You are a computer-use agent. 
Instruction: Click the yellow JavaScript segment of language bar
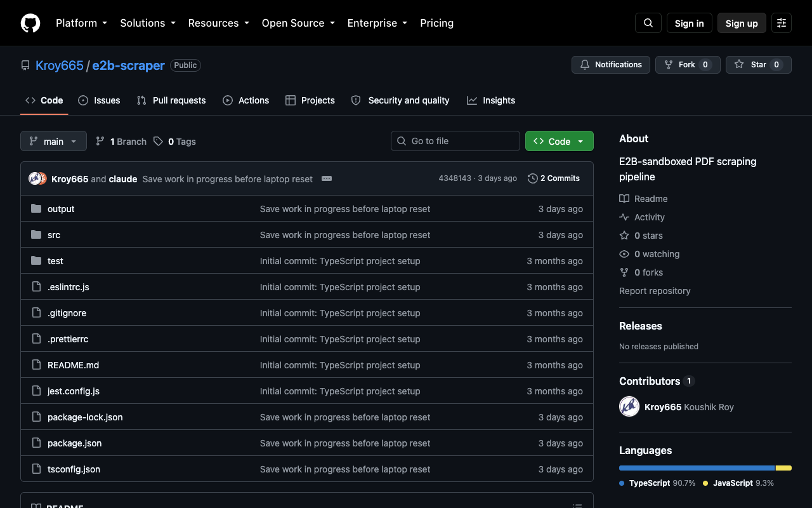click(784, 468)
